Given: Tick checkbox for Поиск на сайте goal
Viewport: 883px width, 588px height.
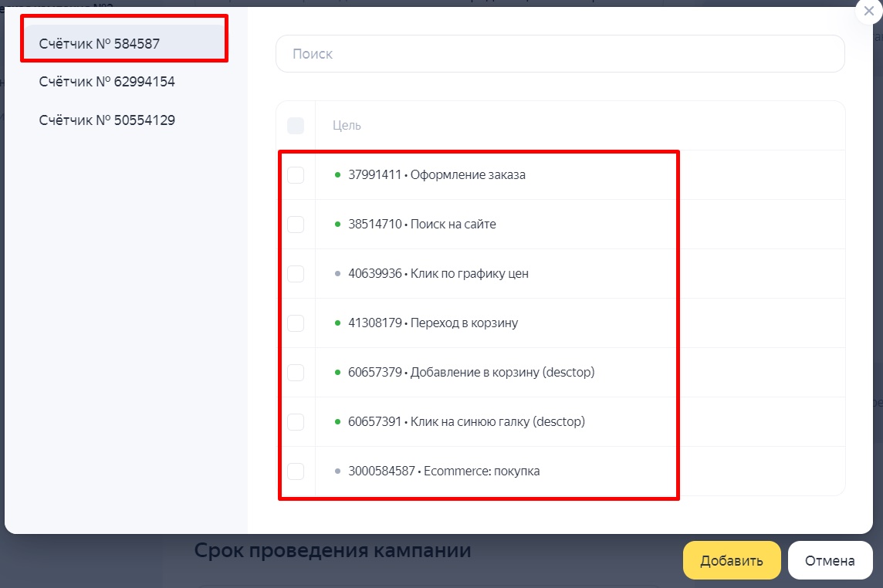Looking at the screenshot, I should pos(296,225).
